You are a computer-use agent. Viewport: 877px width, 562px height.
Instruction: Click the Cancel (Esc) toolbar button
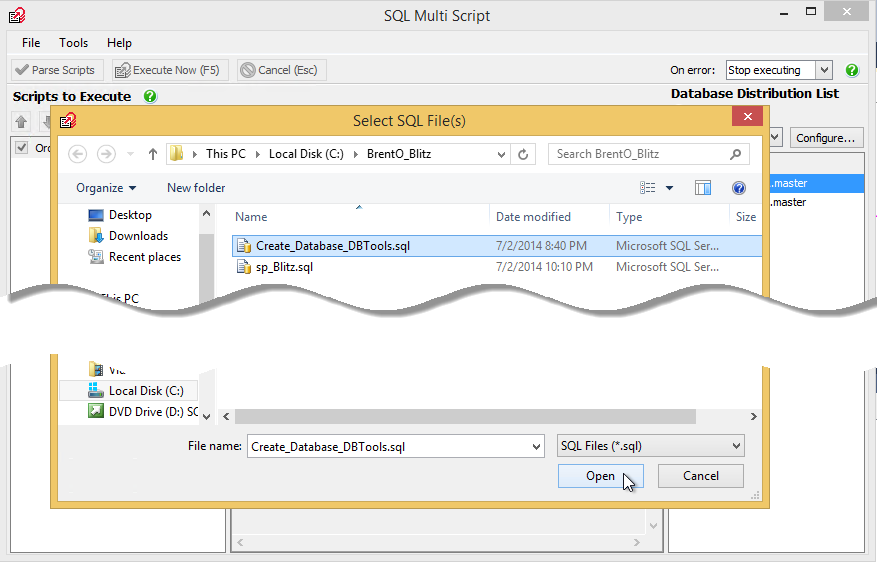pyautogui.click(x=281, y=70)
